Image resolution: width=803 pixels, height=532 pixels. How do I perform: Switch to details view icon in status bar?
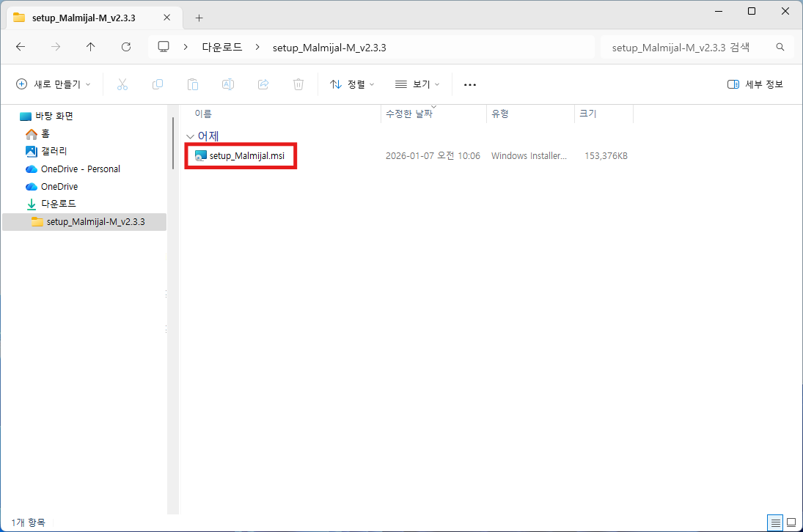(x=775, y=522)
